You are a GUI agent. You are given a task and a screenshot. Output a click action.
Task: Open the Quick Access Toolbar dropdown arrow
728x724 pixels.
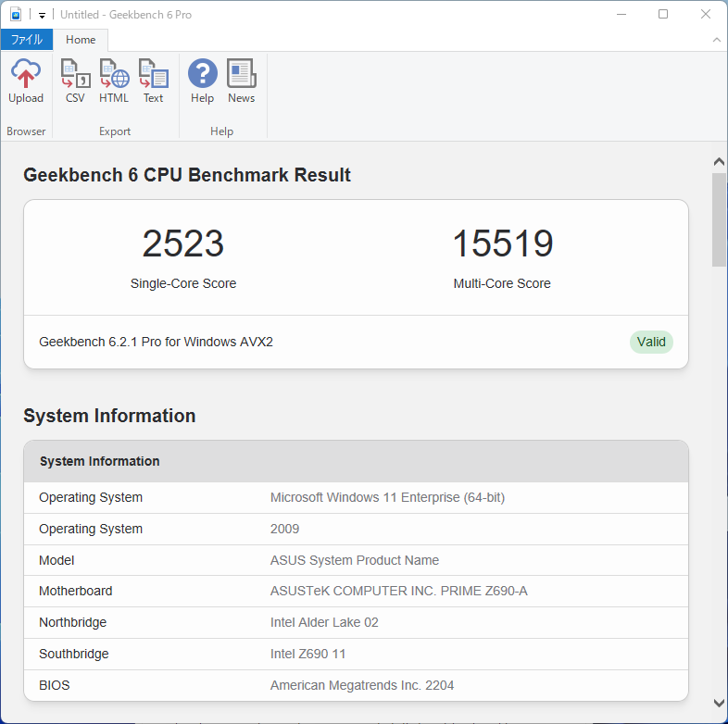pos(42,16)
